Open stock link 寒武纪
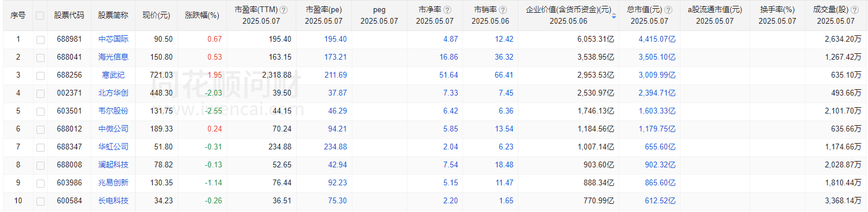 coord(113,75)
